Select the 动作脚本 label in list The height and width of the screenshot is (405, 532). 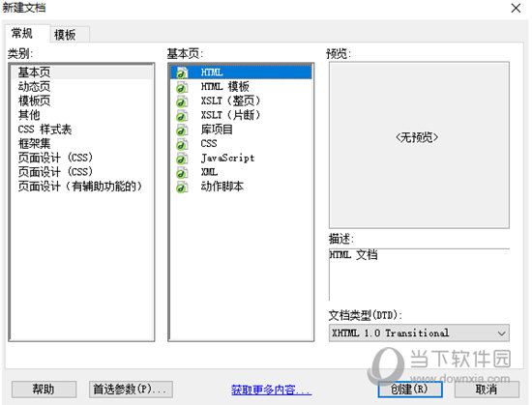(x=222, y=187)
